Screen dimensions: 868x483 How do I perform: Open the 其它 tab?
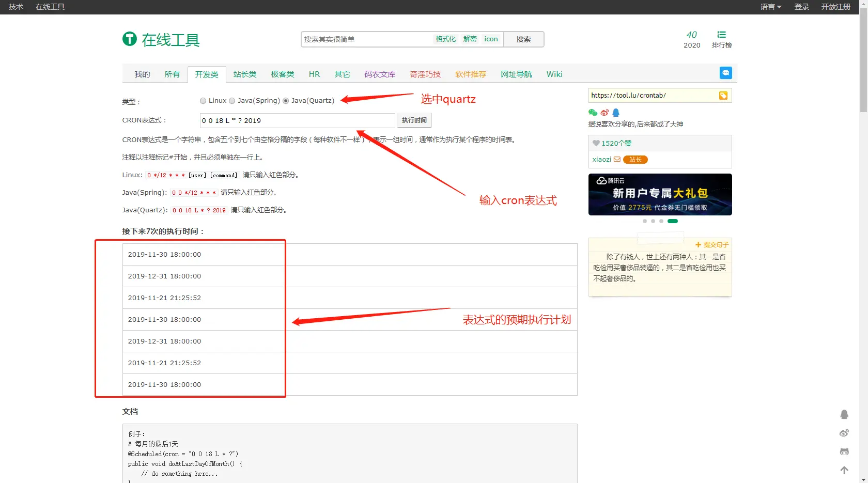tap(342, 74)
